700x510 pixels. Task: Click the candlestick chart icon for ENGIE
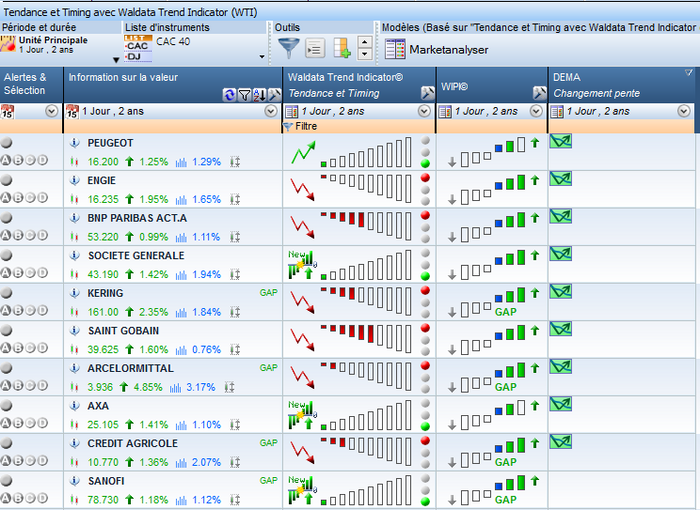coord(74,199)
